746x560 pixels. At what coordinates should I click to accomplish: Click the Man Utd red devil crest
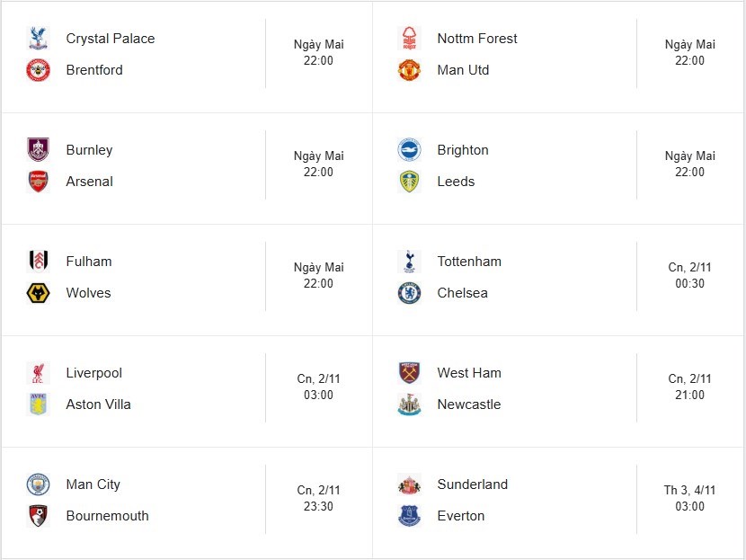409,70
